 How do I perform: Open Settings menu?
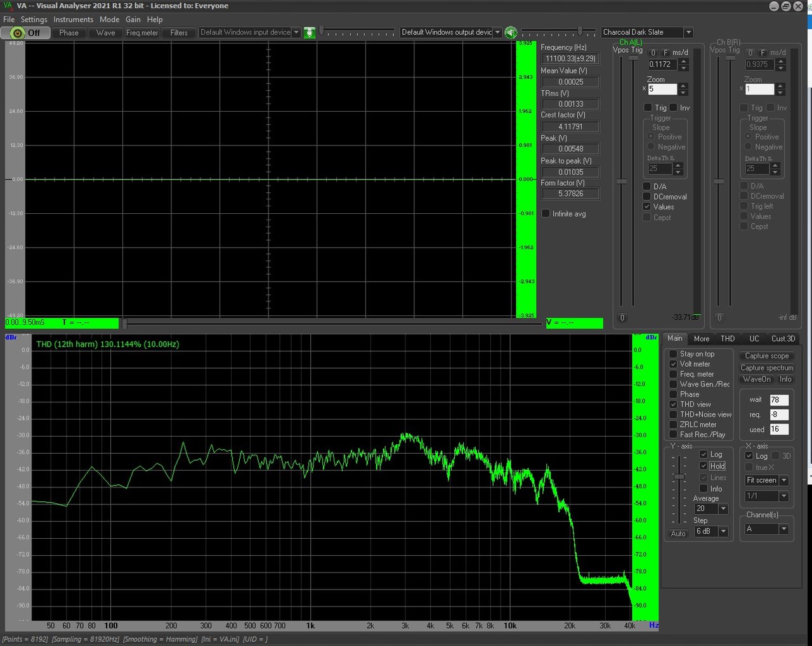pos(34,20)
